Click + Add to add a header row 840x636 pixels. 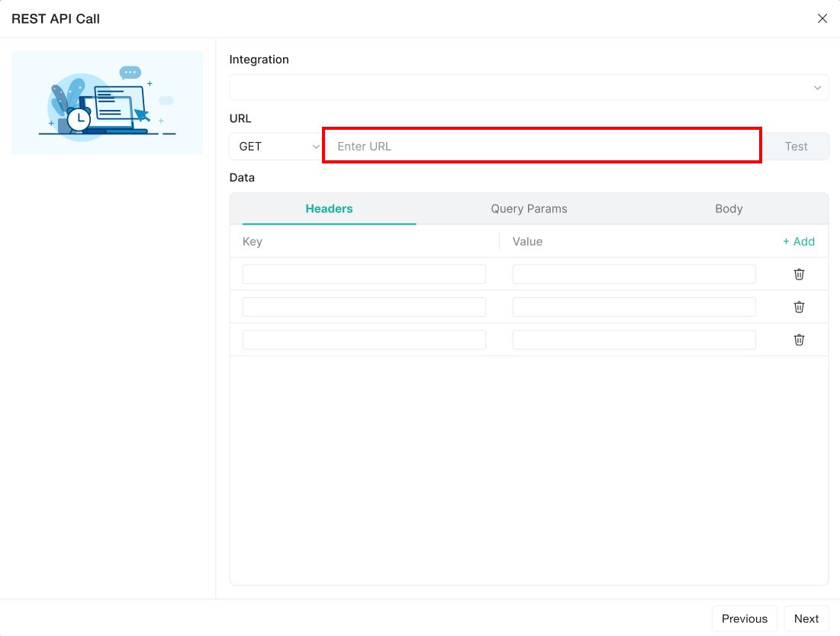[x=798, y=241]
